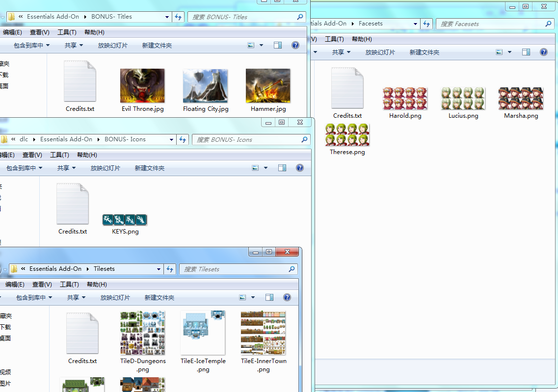Toggle preview pane in BONUS- Icons window

coord(282,168)
